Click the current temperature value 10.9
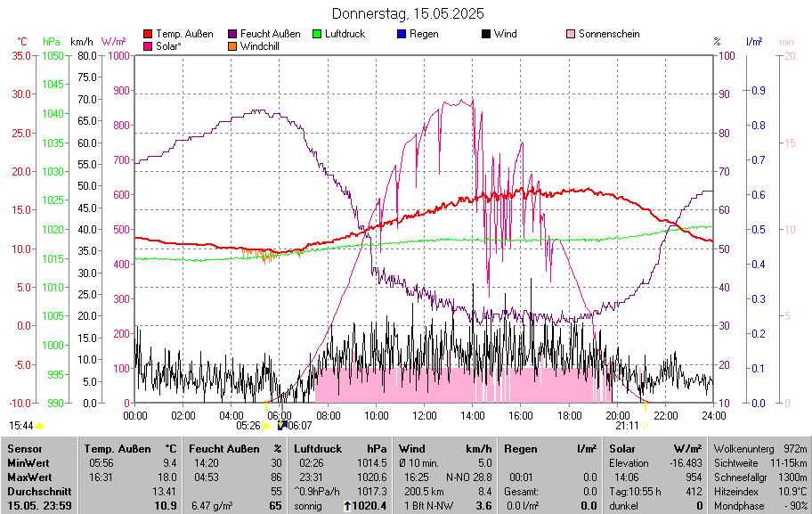This screenshot has height=514, width=812. point(166,506)
